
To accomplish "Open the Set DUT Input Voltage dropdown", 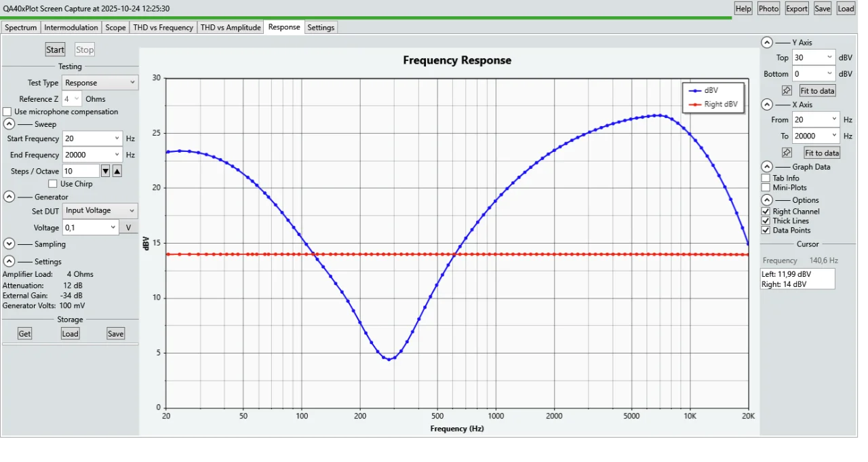I will 100,211.
